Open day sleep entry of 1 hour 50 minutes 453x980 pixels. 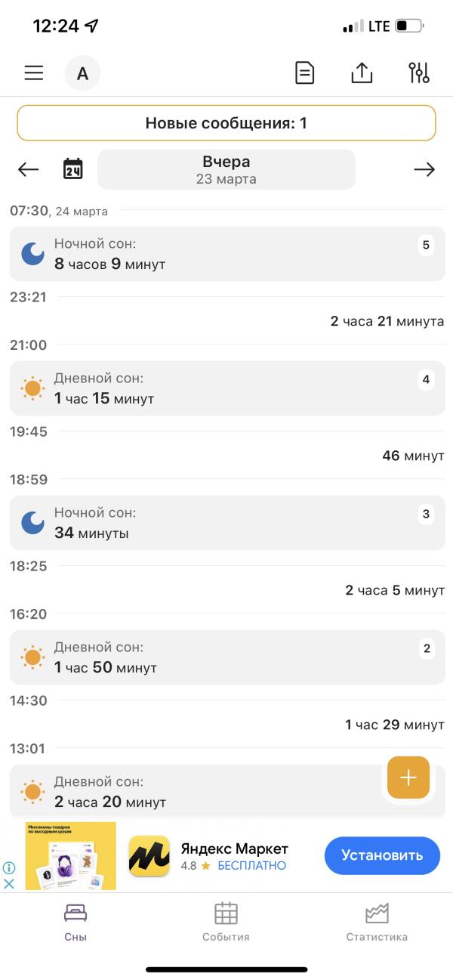226,657
